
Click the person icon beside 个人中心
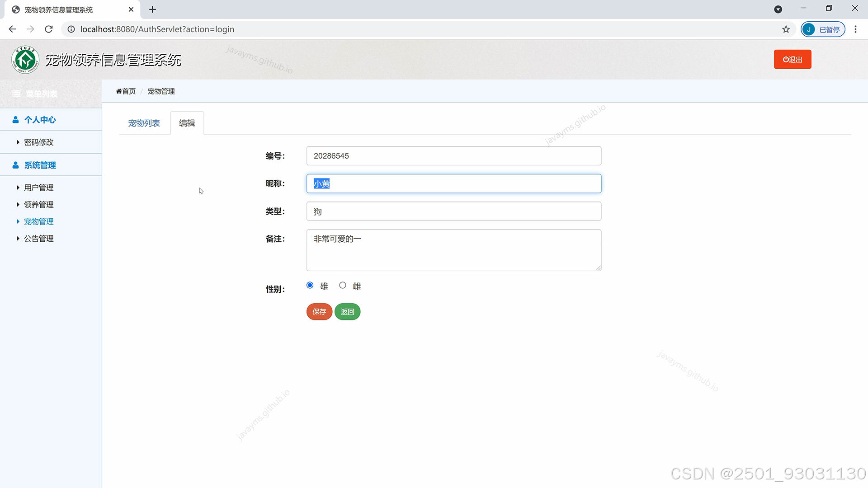[15, 120]
